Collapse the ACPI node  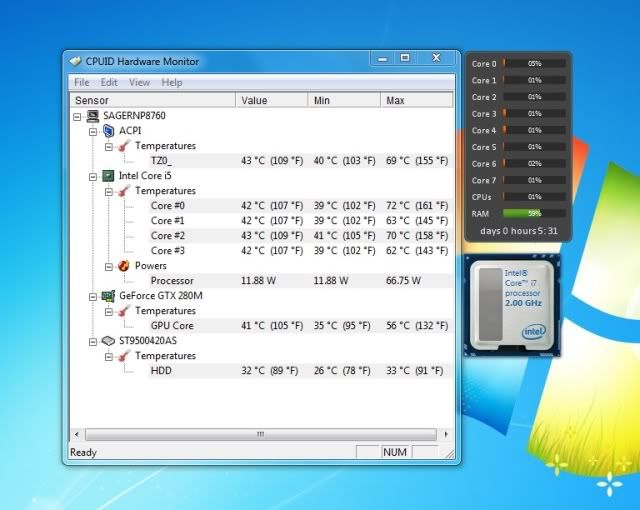(x=93, y=132)
